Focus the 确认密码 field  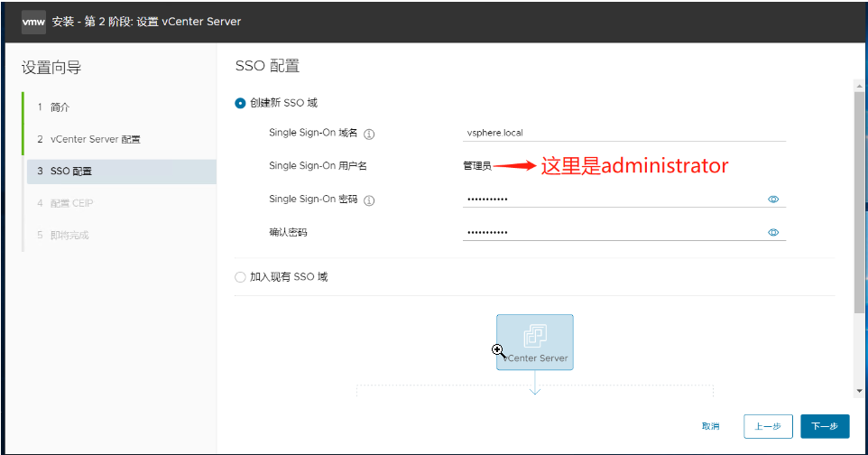[623, 232]
